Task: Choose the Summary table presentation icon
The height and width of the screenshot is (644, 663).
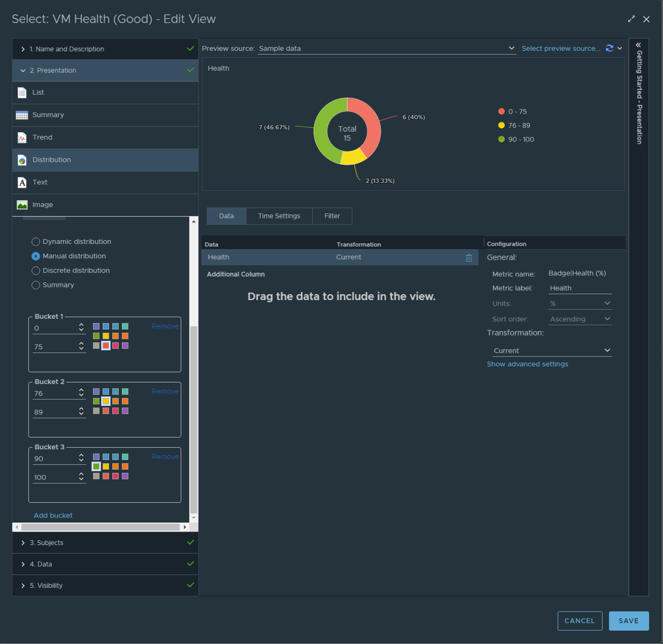Action: (x=22, y=115)
